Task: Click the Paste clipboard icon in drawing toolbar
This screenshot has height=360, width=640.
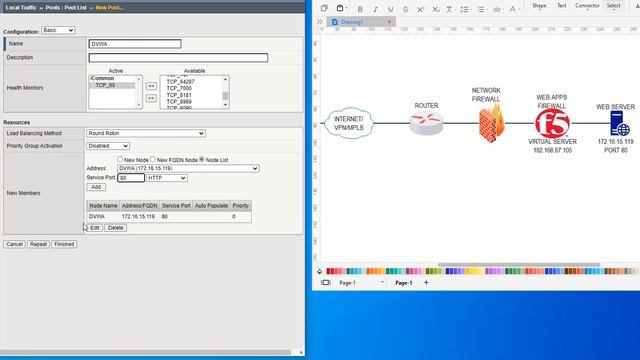Action: tap(340, 8)
